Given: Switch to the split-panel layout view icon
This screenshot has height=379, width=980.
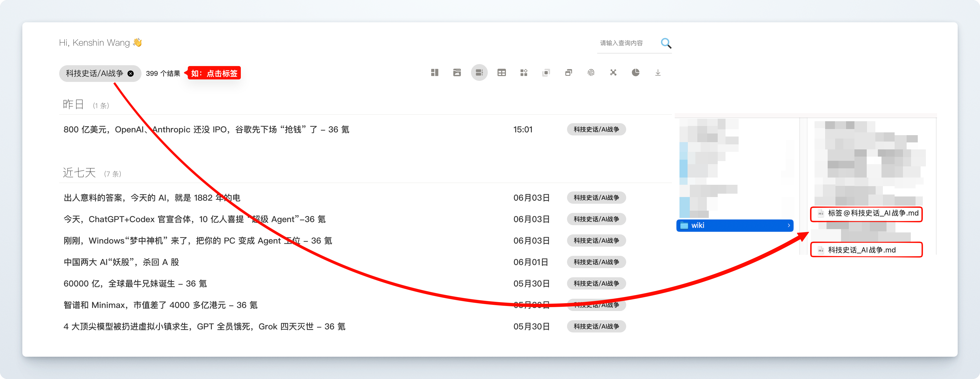Looking at the screenshot, I should pyautogui.click(x=434, y=72).
